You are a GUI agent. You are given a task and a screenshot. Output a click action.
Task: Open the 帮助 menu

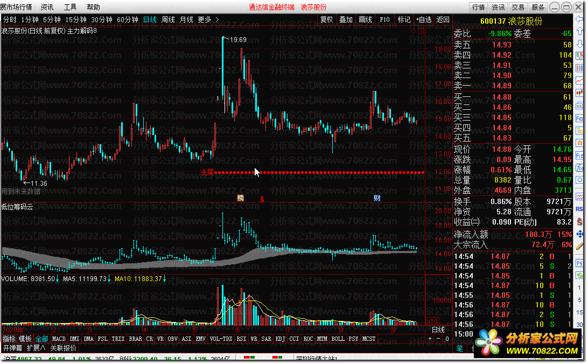point(93,7)
